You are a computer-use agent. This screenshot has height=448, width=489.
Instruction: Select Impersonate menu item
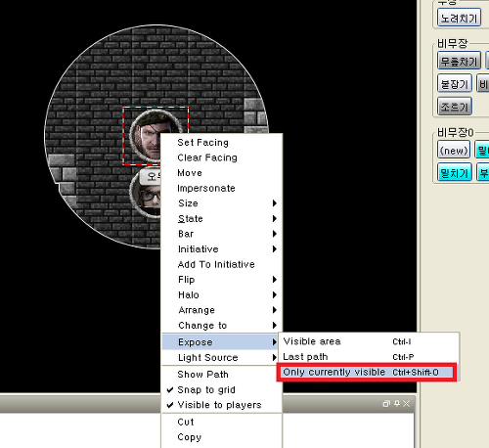[x=222, y=188]
